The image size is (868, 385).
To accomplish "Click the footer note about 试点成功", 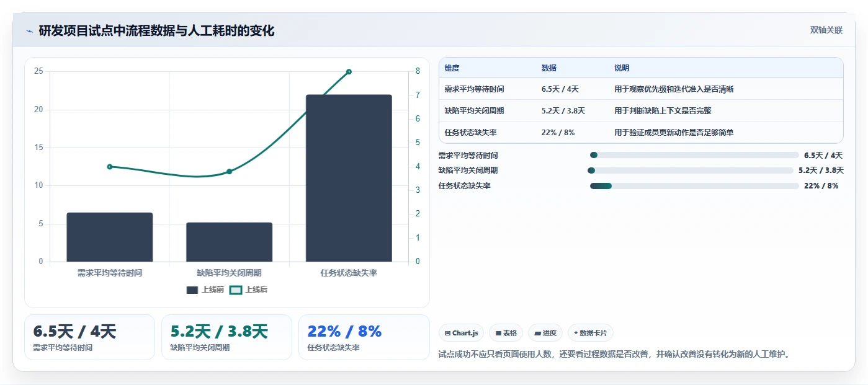I will coord(614,355).
